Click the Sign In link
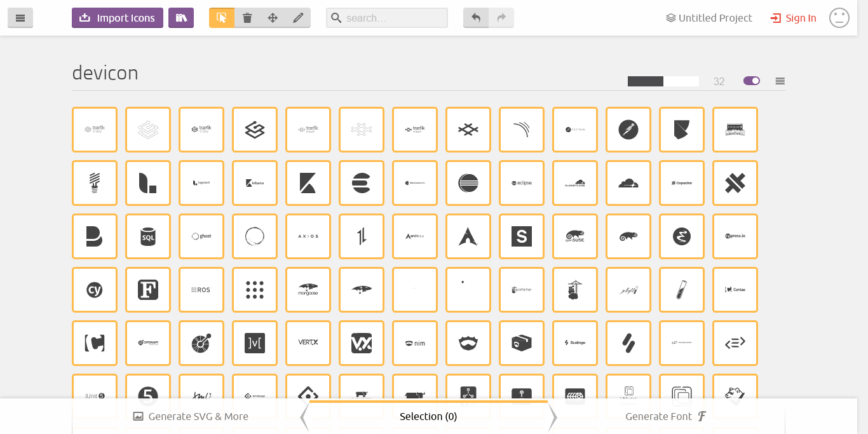The width and height of the screenshot is (868, 434). (794, 18)
